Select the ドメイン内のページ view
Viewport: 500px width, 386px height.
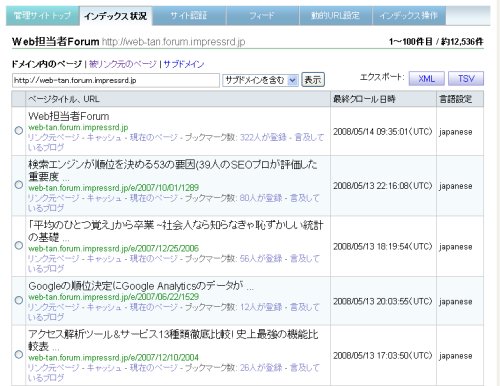coord(47,64)
